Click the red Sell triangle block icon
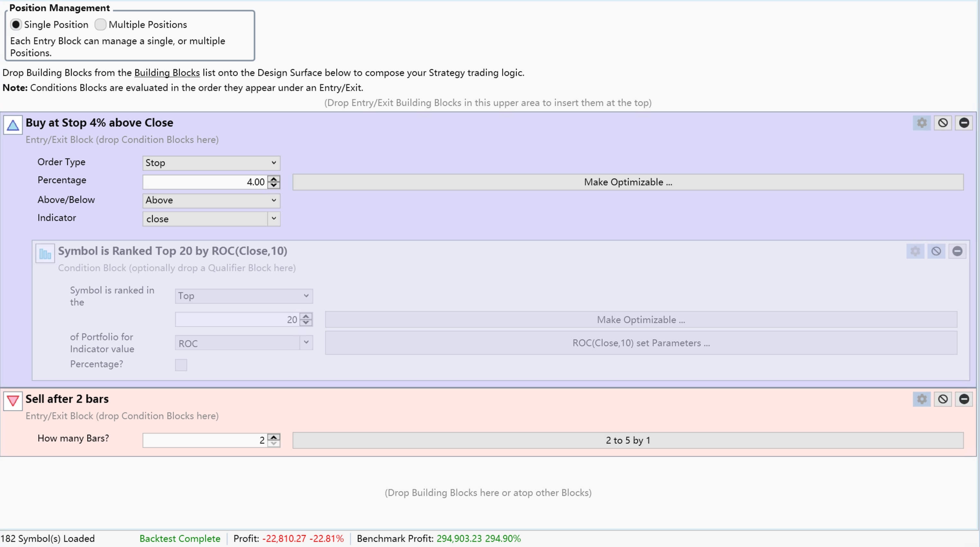This screenshot has height=547, width=980. point(13,401)
